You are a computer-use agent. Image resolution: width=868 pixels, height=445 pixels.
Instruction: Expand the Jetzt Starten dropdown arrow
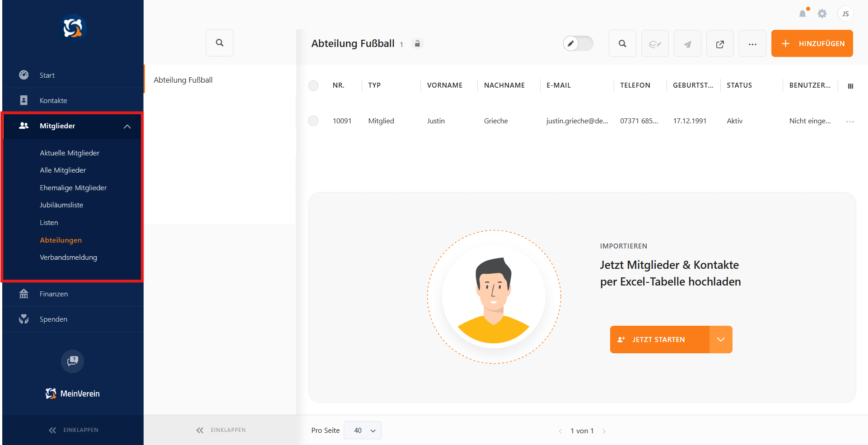(x=721, y=339)
